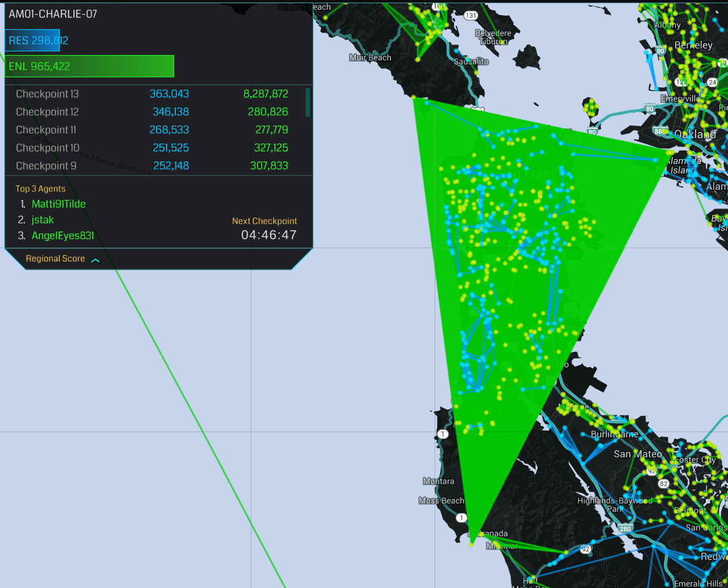Click the Highway 24 route shield

pyautogui.click(x=712, y=83)
